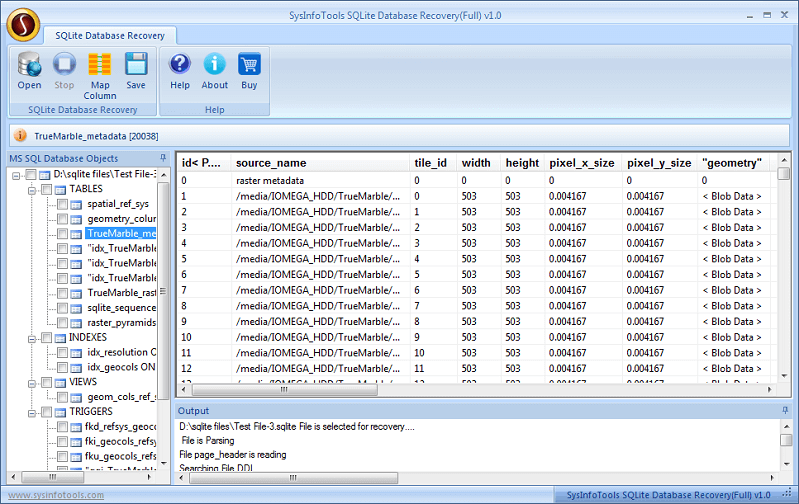Click the icon beside idx_resolution index
Screen dimensions: 799x504
click(x=76, y=353)
